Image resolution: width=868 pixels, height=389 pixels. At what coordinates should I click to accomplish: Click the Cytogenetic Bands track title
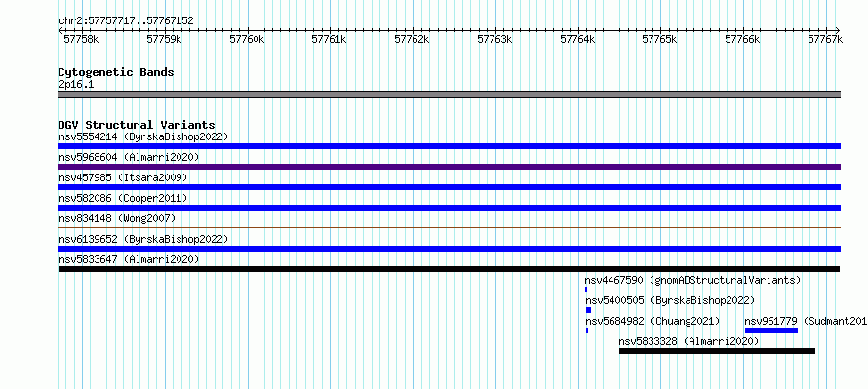(x=116, y=72)
